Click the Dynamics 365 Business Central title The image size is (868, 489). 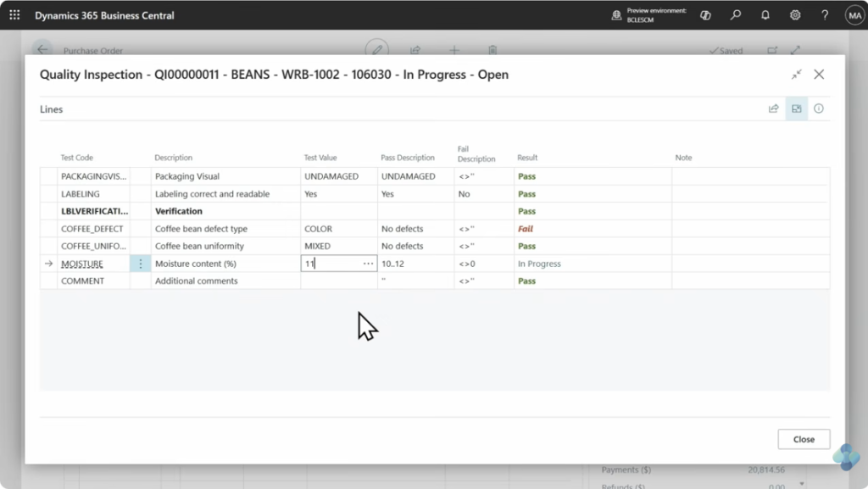104,15
